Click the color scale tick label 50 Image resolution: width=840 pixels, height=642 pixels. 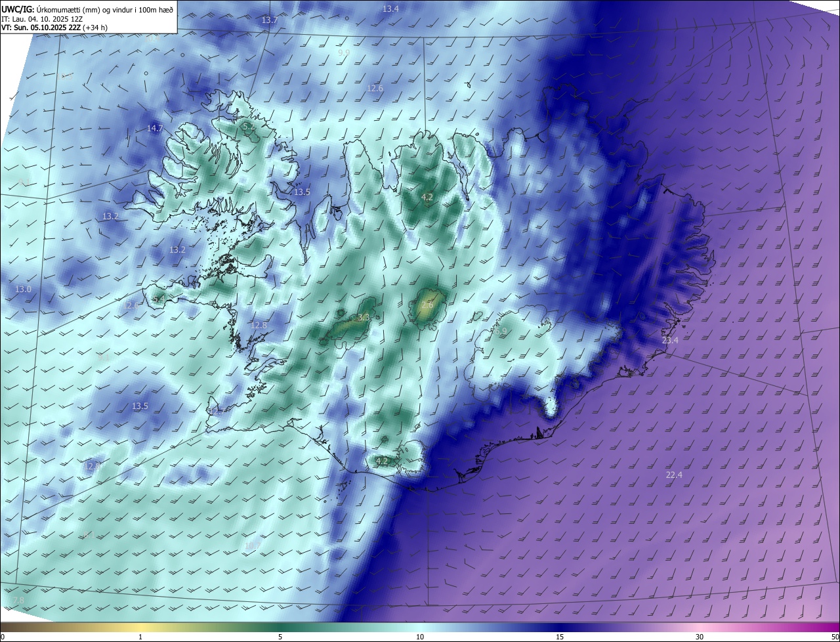835,637
